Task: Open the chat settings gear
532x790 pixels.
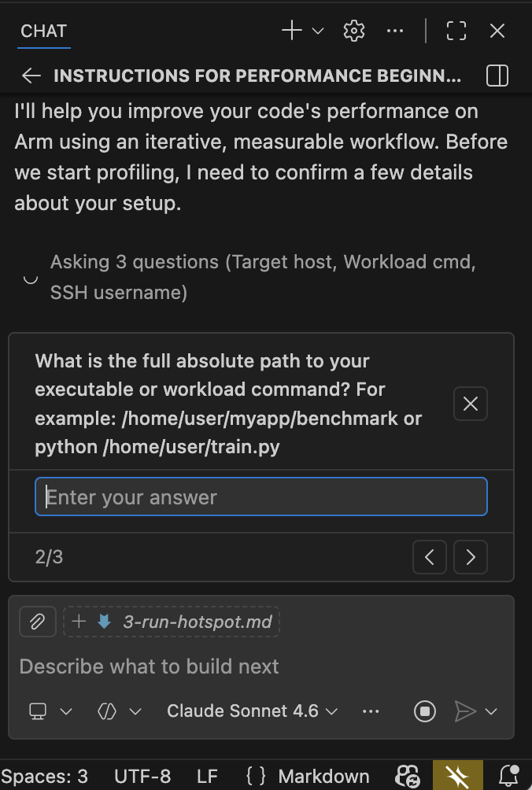Action: (353, 31)
